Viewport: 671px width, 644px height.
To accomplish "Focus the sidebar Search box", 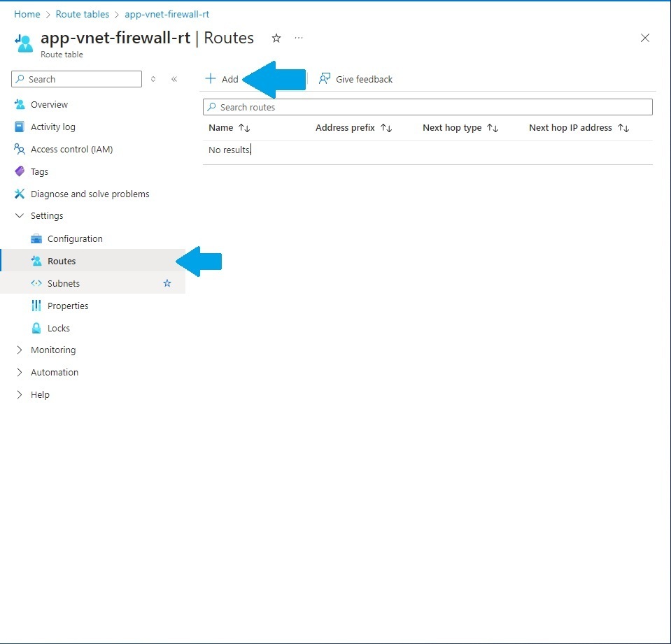I will 76,79.
